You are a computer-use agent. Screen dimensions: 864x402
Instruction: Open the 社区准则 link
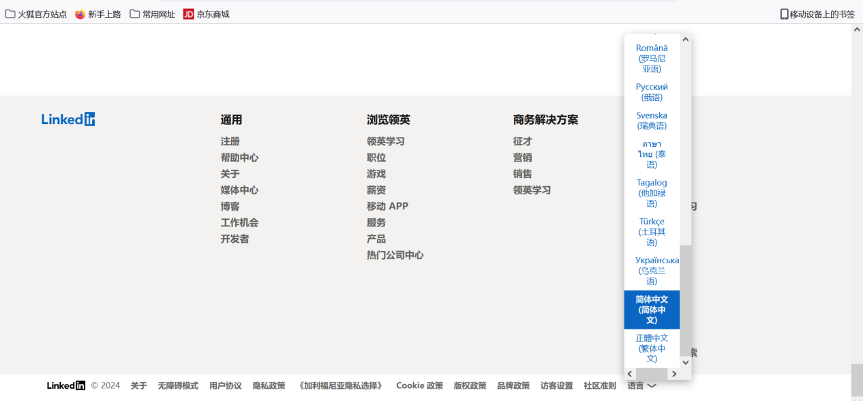(600, 385)
